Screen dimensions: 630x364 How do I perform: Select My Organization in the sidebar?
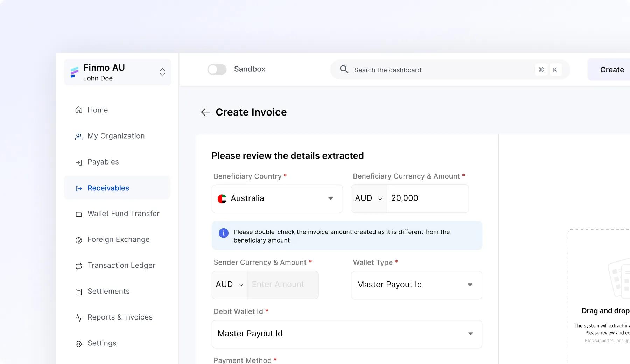116,136
